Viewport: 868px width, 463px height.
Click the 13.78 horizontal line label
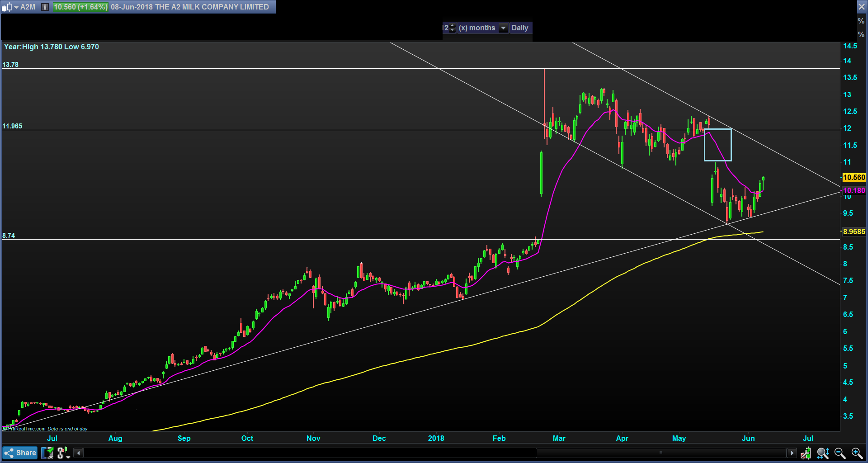10,65
